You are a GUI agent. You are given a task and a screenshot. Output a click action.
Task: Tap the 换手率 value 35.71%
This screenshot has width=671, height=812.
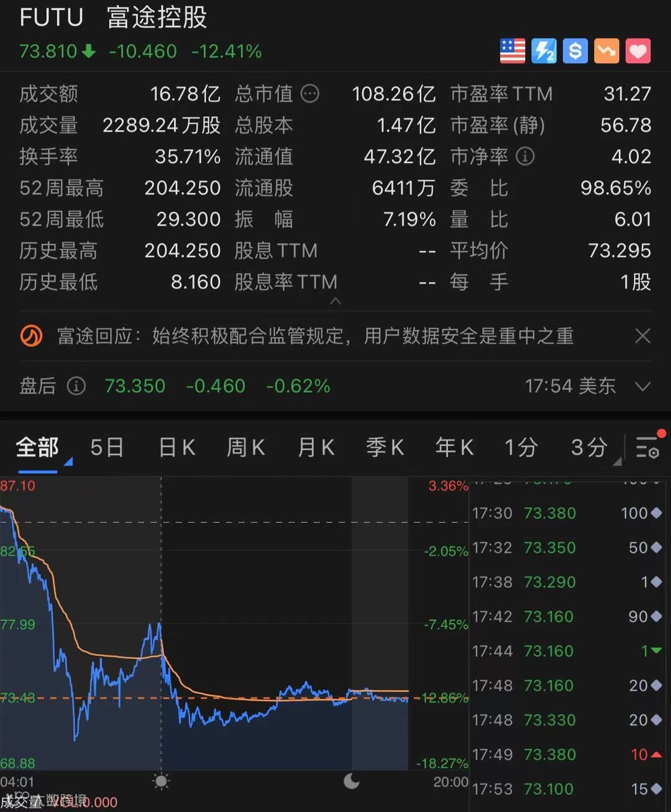pos(188,157)
